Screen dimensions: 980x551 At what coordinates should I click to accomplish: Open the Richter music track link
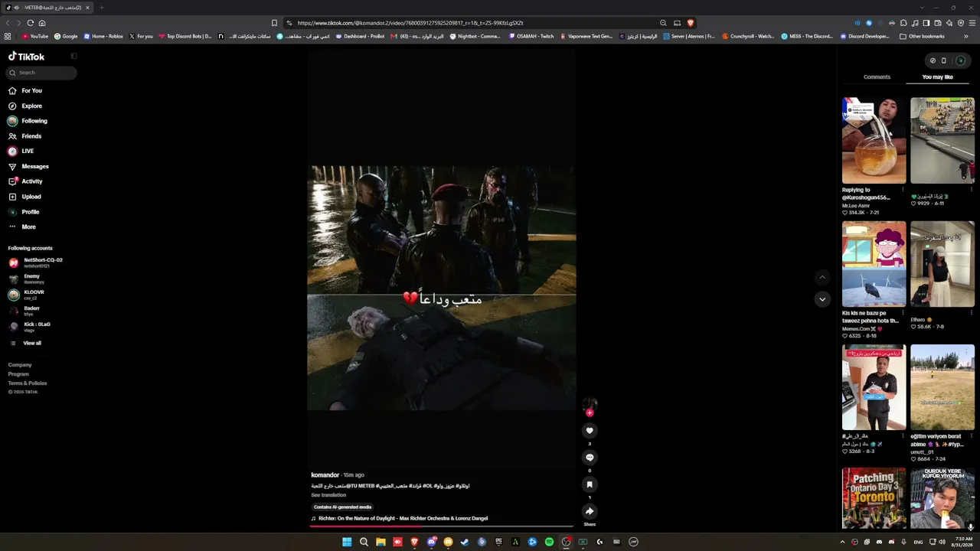point(403,518)
